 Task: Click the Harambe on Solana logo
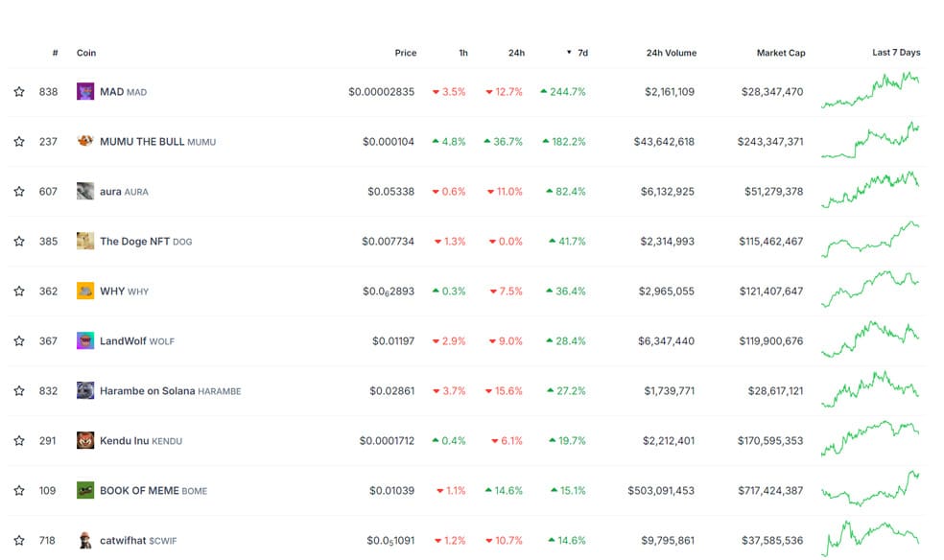85,391
